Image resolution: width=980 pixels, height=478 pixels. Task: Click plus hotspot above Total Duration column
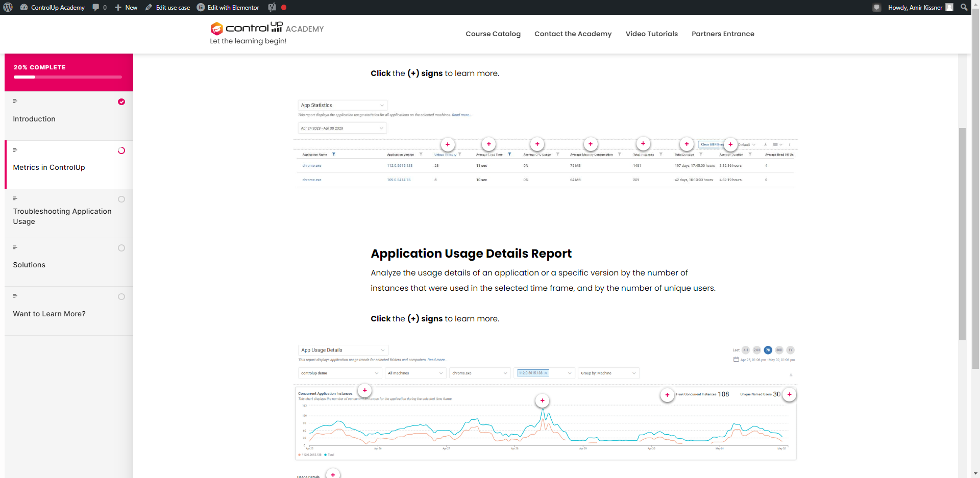[687, 144]
